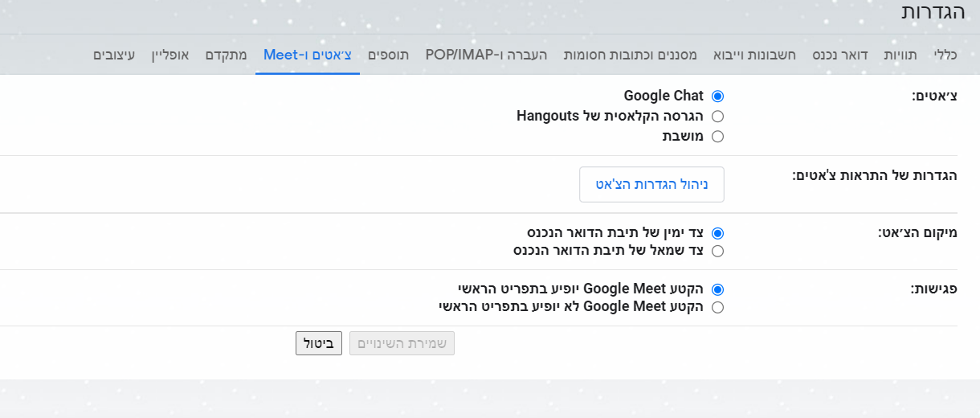The image size is (980, 418).
Task: Set chat position to left side of inbox
Action: (717, 251)
